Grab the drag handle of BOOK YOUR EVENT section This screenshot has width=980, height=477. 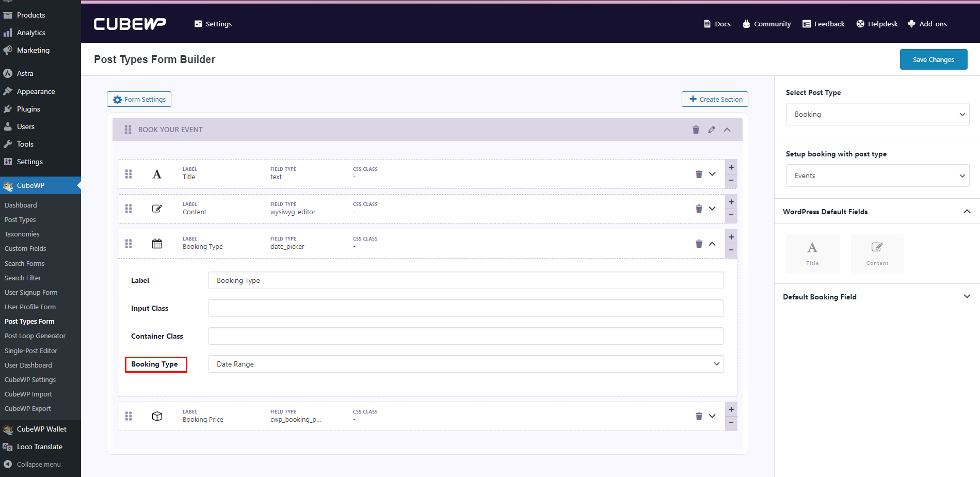(x=128, y=130)
